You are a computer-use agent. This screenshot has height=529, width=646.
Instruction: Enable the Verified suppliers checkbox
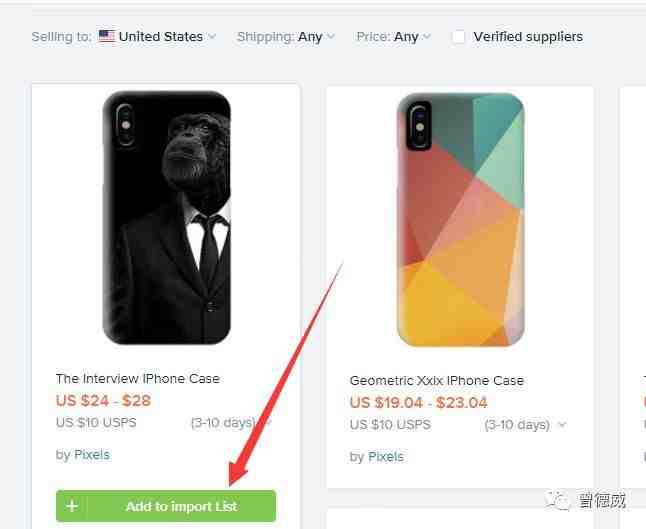(x=458, y=37)
